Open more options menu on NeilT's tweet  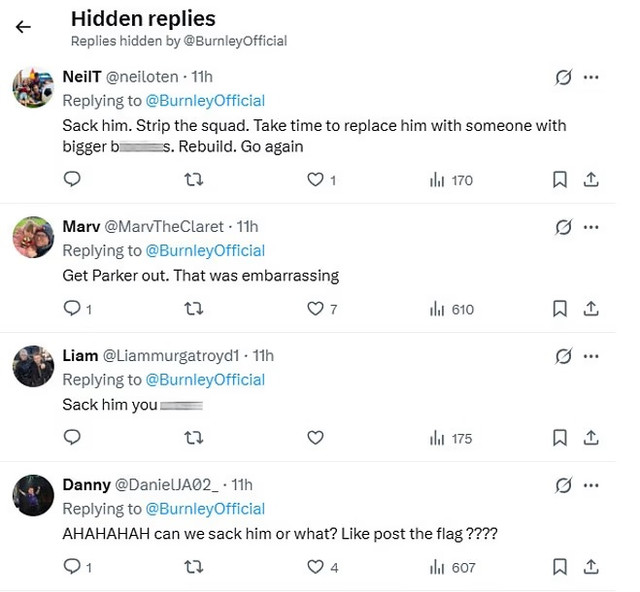[x=591, y=77]
